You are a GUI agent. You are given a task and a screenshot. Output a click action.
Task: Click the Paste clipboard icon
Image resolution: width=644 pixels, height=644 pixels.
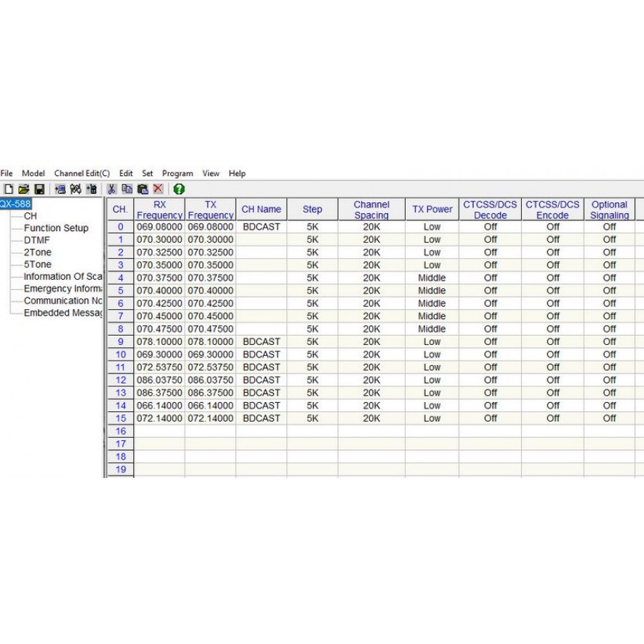tap(142, 189)
